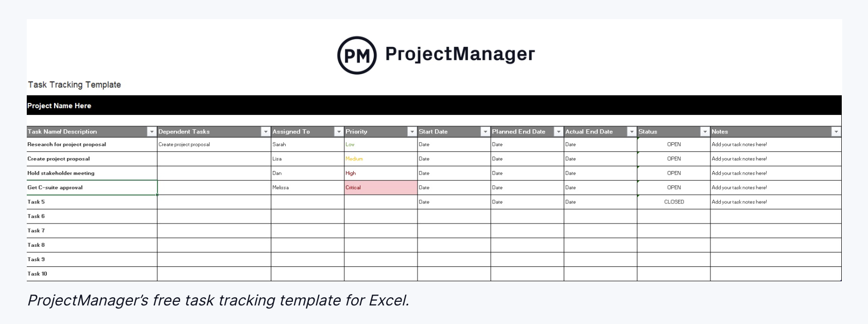Click the Project Name Here banner
868x324 pixels.
click(x=206, y=106)
